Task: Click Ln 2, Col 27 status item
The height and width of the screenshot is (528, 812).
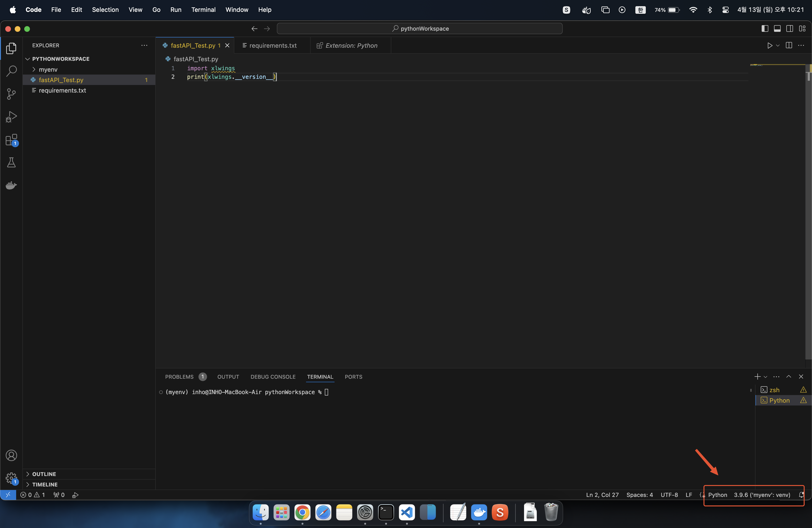Action: [x=602, y=495]
